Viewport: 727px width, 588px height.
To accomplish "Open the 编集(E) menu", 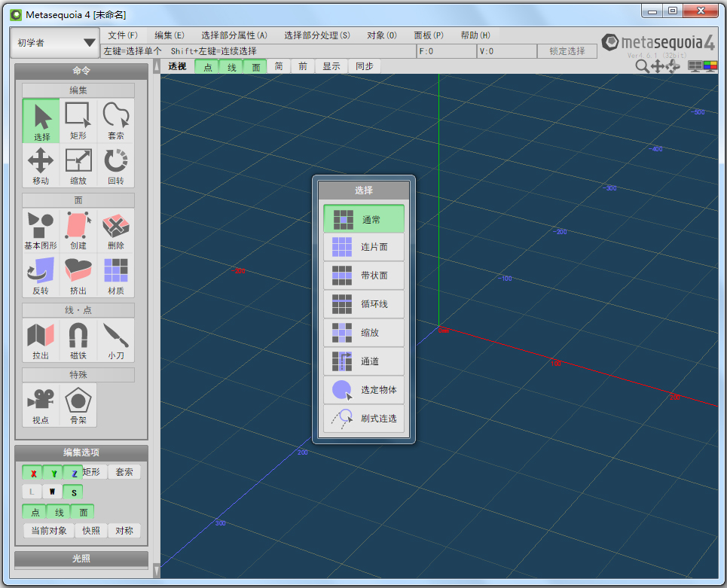I will tap(170, 35).
